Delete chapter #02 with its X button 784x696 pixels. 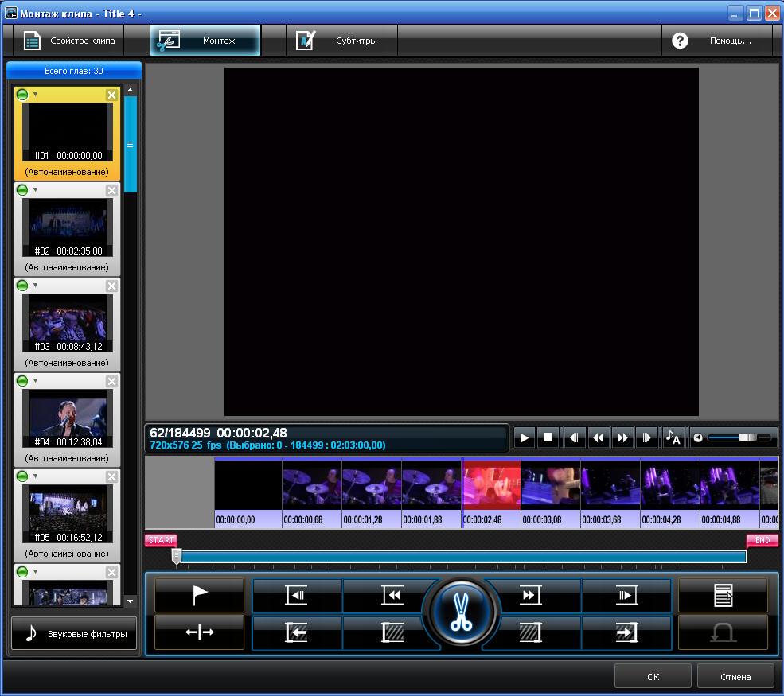(112, 190)
